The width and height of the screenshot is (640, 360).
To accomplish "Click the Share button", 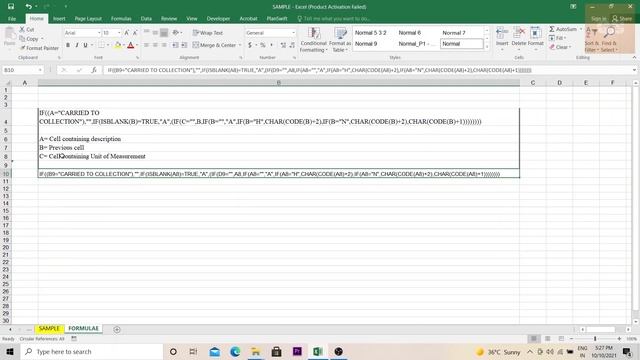I will tap(622, 19).
